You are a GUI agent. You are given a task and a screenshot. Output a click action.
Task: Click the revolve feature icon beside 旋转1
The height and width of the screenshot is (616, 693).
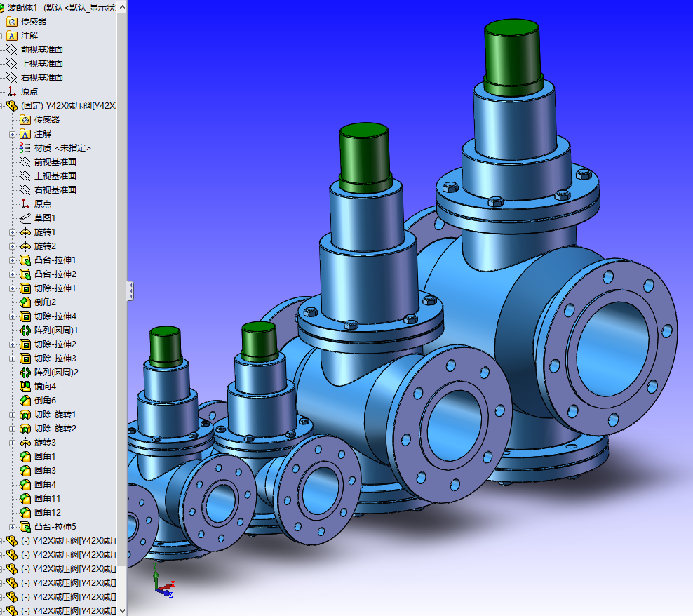click(25, 232)
